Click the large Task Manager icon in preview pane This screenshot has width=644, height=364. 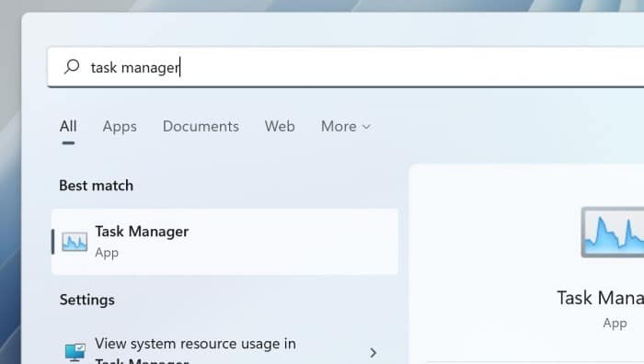[x=613, y=233]
